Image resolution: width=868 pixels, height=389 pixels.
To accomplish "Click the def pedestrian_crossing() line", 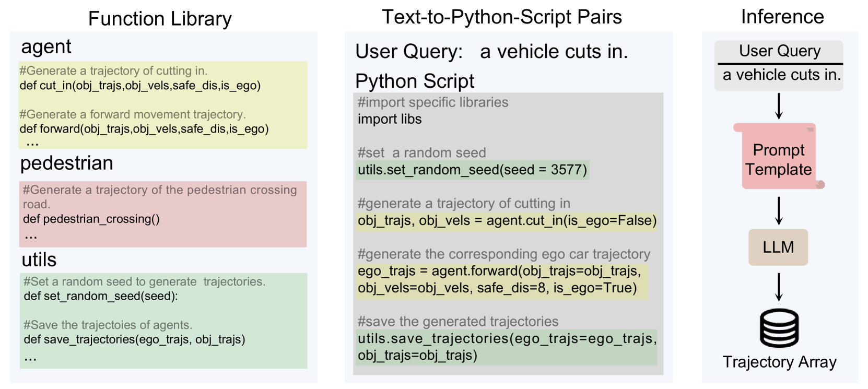I will point(91,219).
